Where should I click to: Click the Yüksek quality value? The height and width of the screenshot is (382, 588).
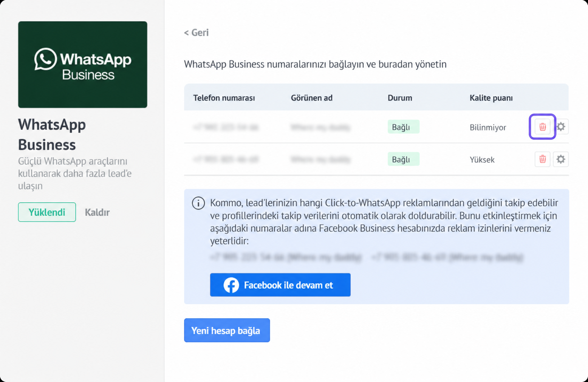(482, 159)
